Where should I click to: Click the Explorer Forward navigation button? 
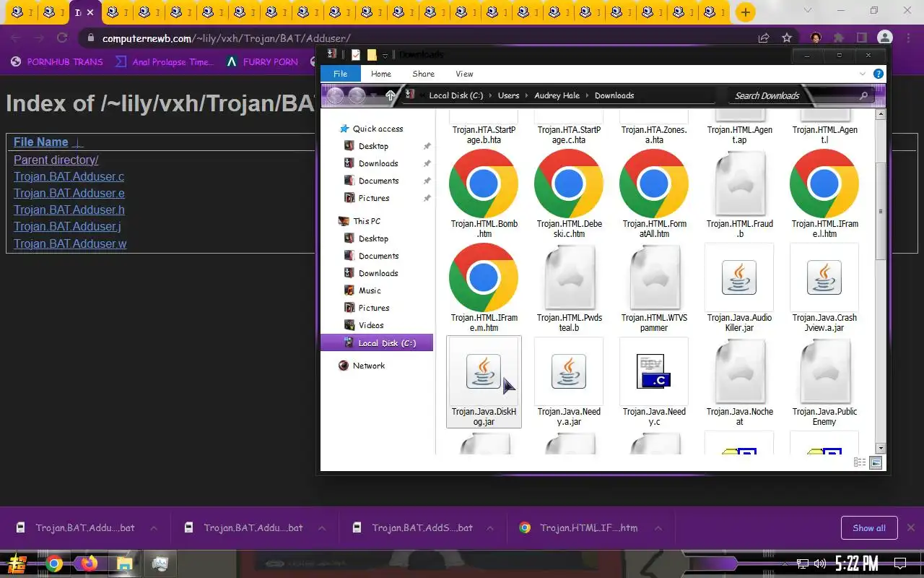coord(357,95)
